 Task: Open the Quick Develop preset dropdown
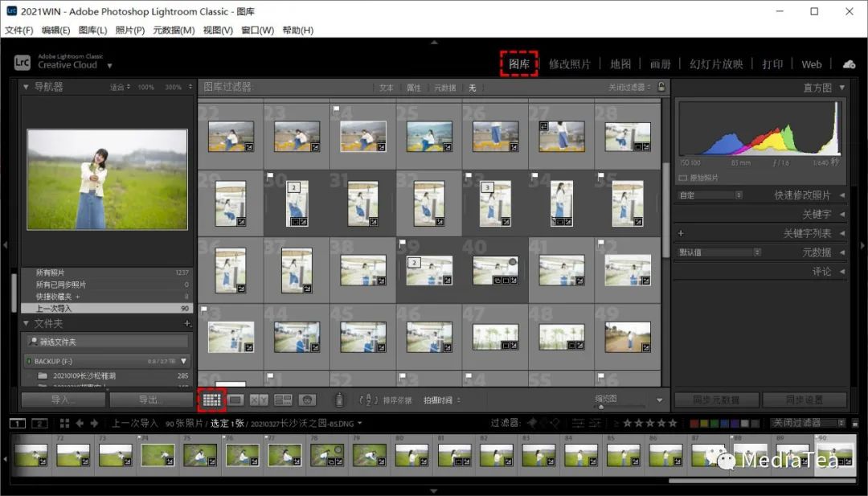(x=710, y=195)
